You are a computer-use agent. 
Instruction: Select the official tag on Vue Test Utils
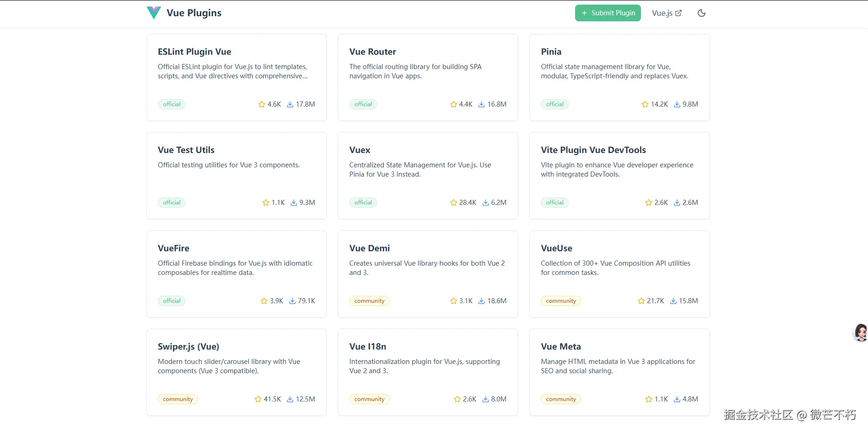point(171,203)
